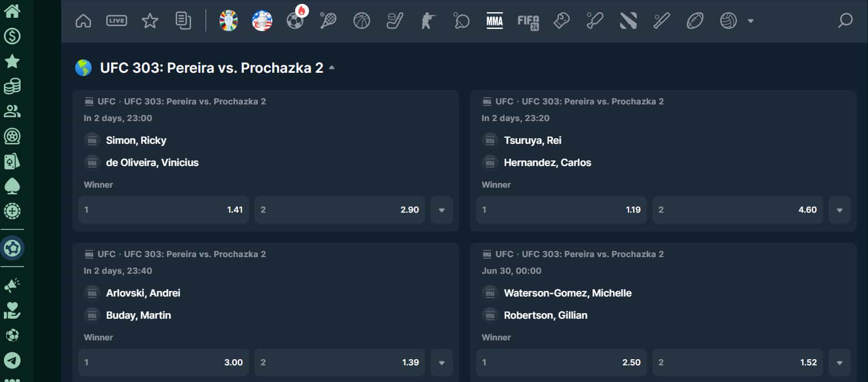Collapse the UFC 303 section caret
The image size is (868, 382).
point(332,68)
